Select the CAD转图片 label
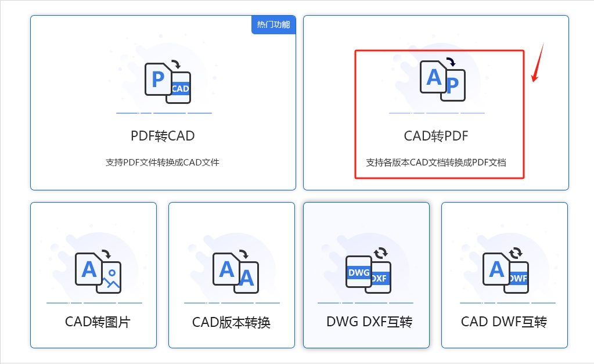Image resolution: width=594 pixels, height=364 pixels. coord(98,322)
